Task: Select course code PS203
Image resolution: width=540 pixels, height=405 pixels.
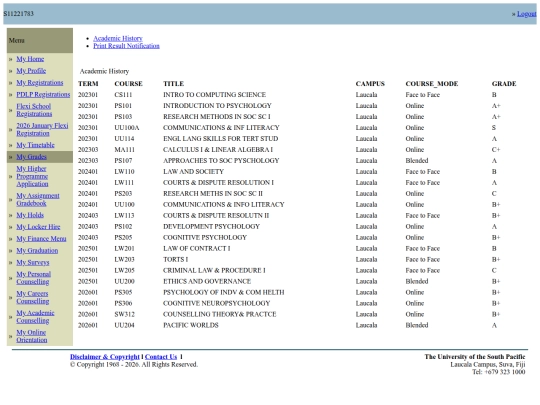Action: click(123, 194)
